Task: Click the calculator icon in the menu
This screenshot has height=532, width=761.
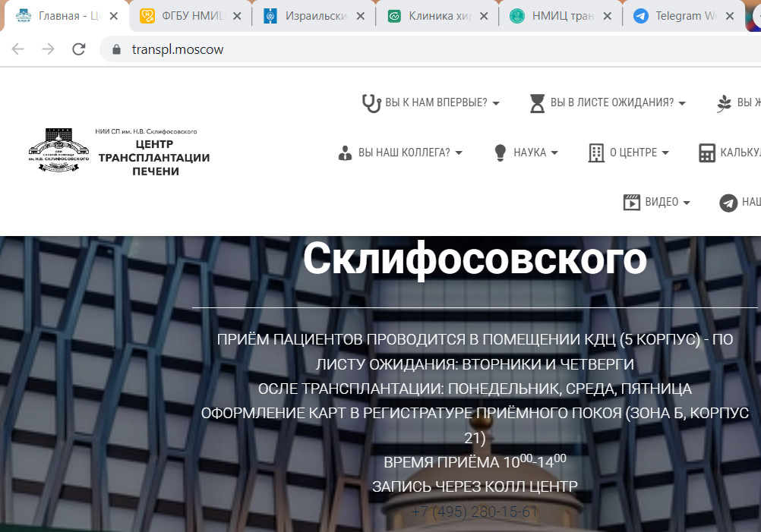Action: pos(706,153)
